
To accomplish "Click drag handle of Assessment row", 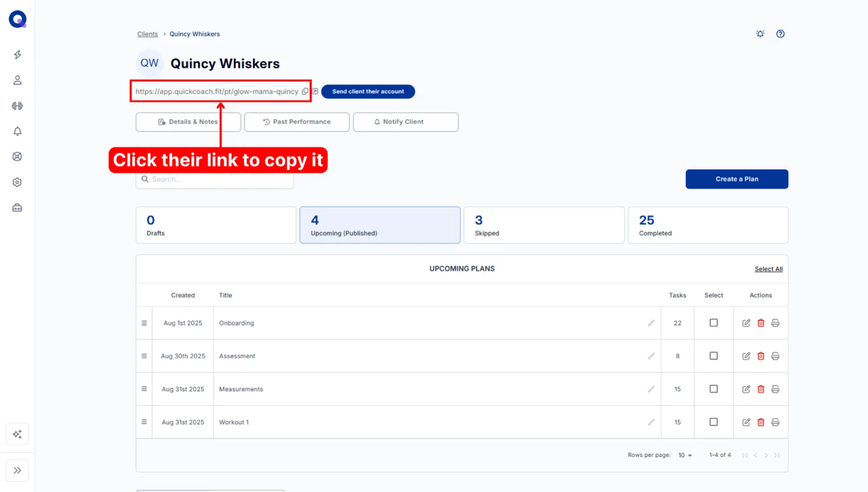I will [x=144, y=356].
